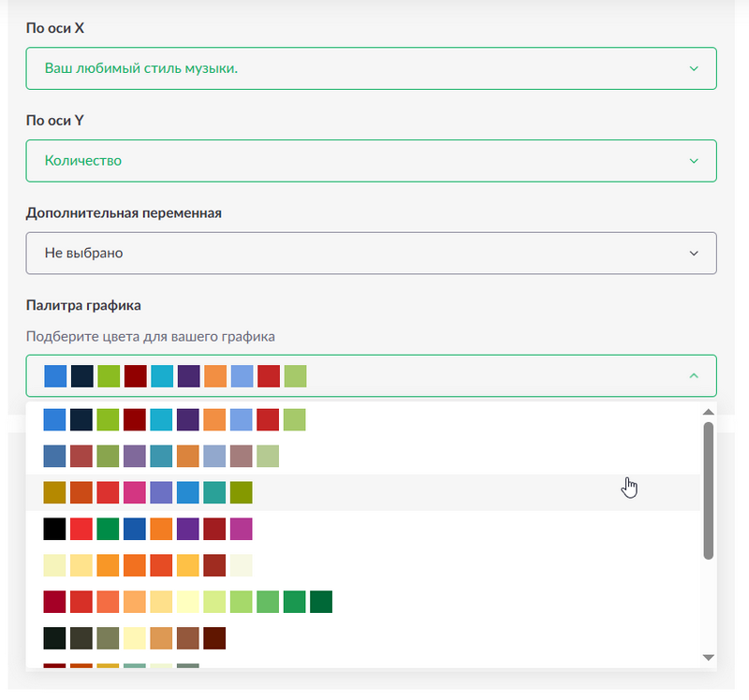The image size is (749, 700).
Task: Choose the muted blue-red-green pastel palette row
Action: pos(363,456)
